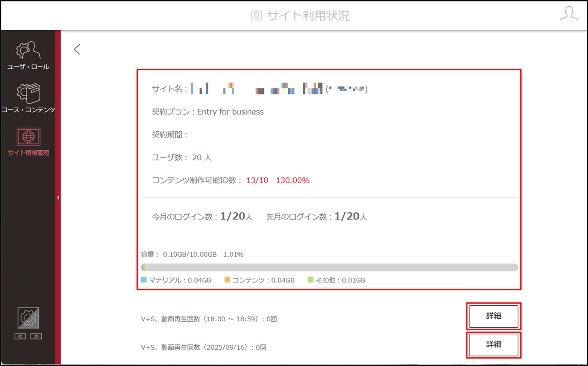Click the サイト利用状況 page title
588x366 pixels.
click(308, 16)
